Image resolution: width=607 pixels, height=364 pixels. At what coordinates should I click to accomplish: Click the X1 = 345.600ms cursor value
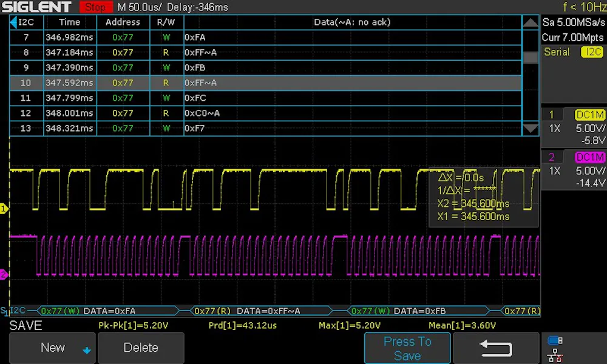pos(473,217)
